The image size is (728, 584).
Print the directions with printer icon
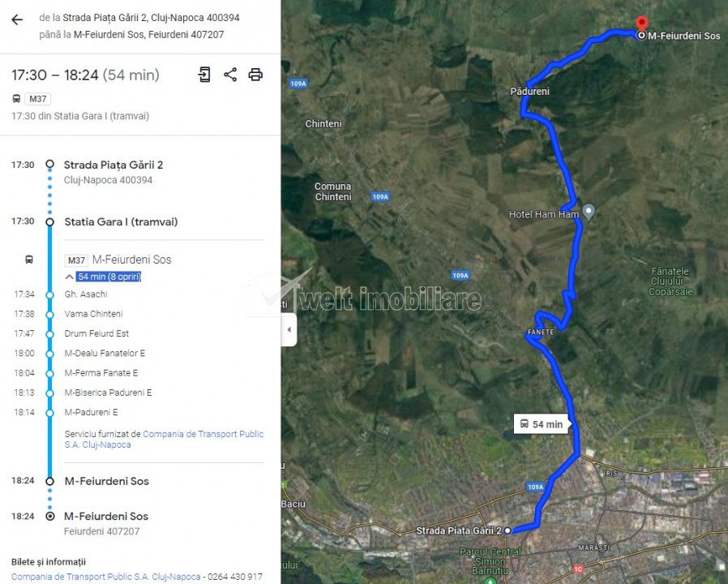[255, 75]
